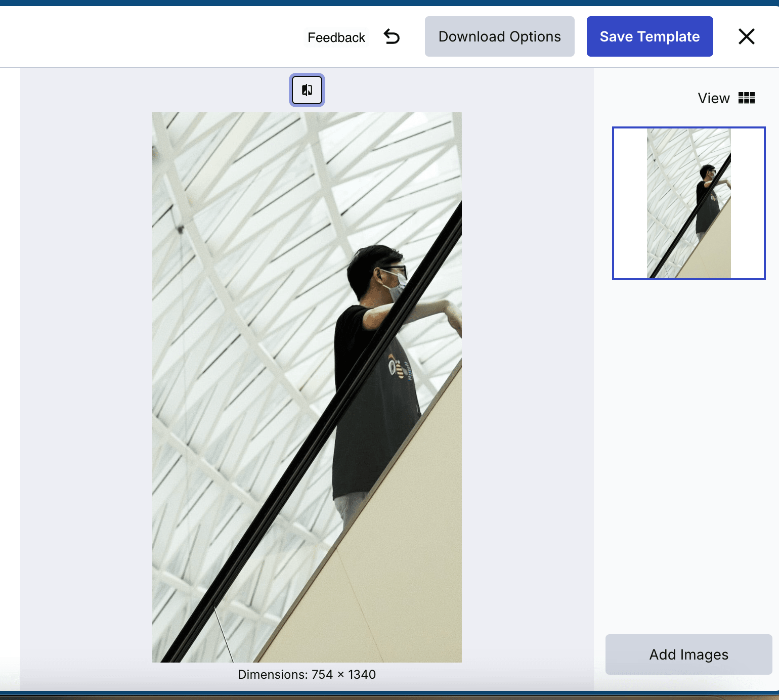Switch to grid view icon

747,98
